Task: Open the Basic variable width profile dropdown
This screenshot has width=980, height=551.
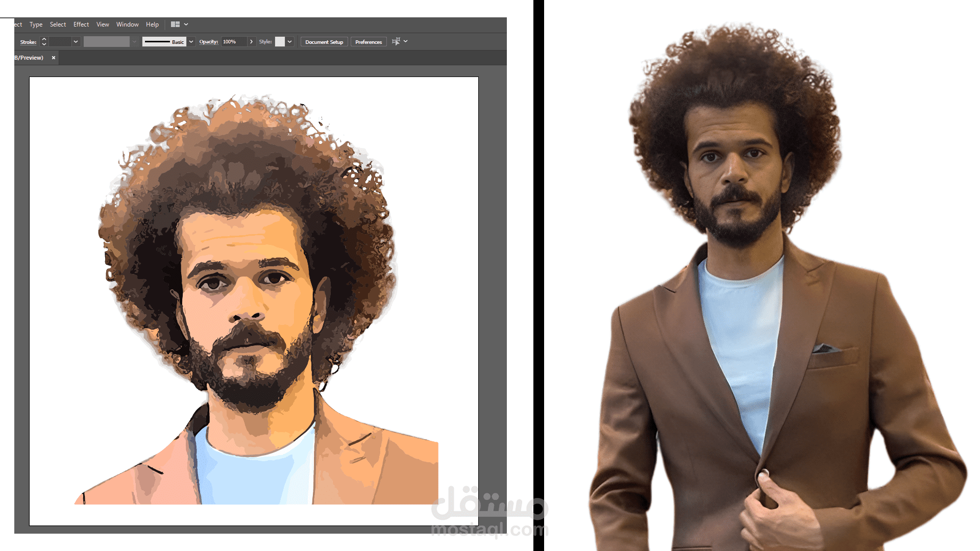Action: point(191,41)
